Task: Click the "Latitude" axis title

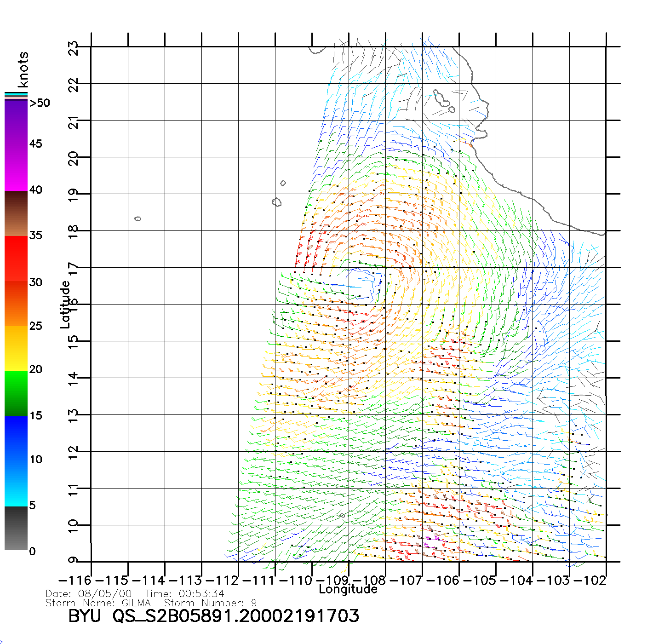Action: pyautogui.click(x=65, y=305)
